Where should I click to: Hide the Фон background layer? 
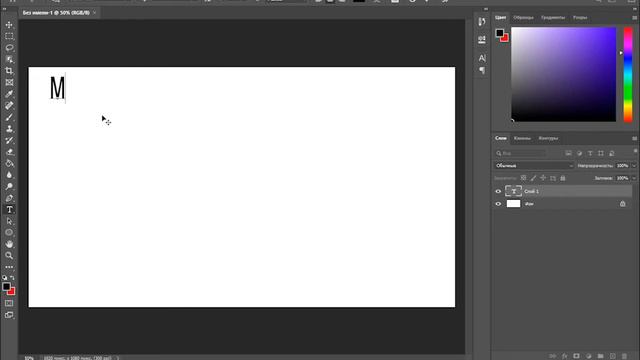(x=498, y=204)
